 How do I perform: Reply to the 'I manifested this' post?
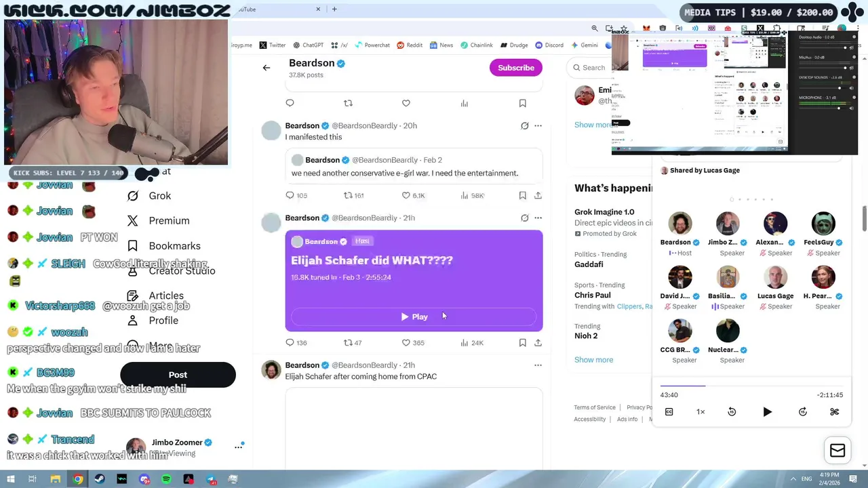coord(296,195)
